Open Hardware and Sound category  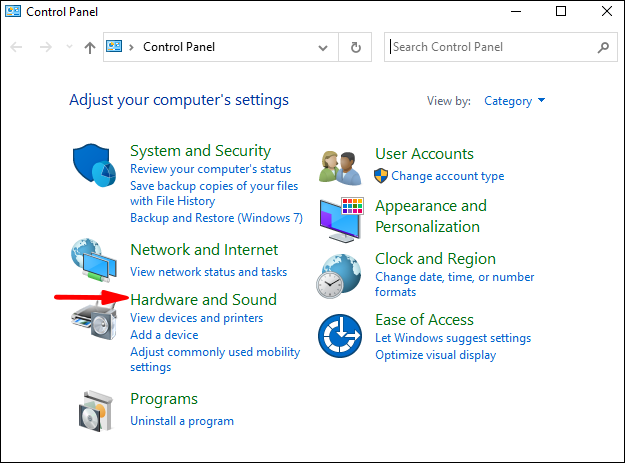[x=203, y=299]
